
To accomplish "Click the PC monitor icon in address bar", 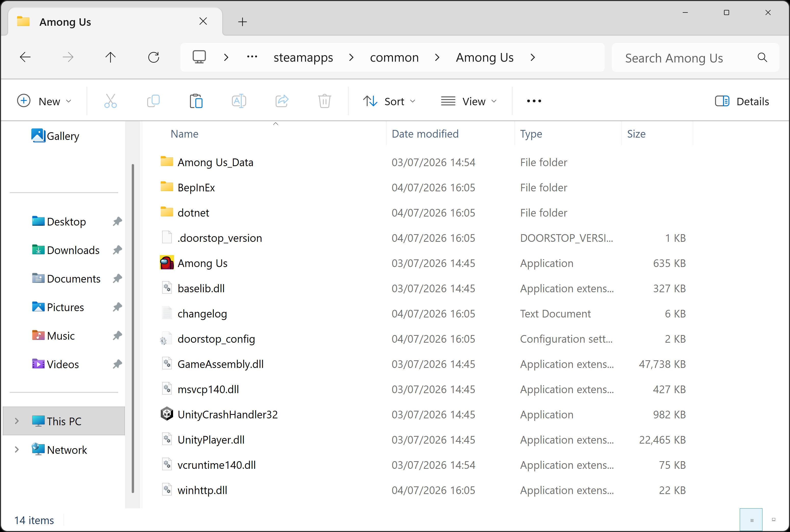I will tap(199, 57).
